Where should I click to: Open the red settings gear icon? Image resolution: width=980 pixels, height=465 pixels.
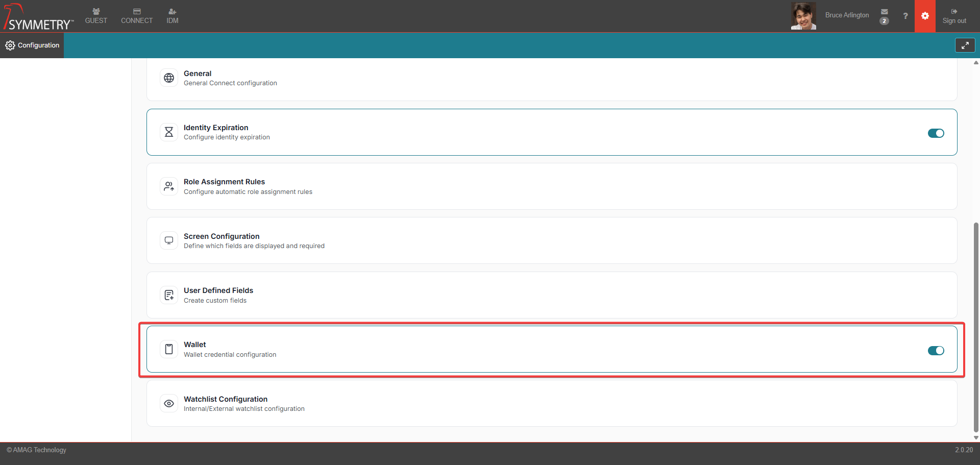click(x=925, y=16)
